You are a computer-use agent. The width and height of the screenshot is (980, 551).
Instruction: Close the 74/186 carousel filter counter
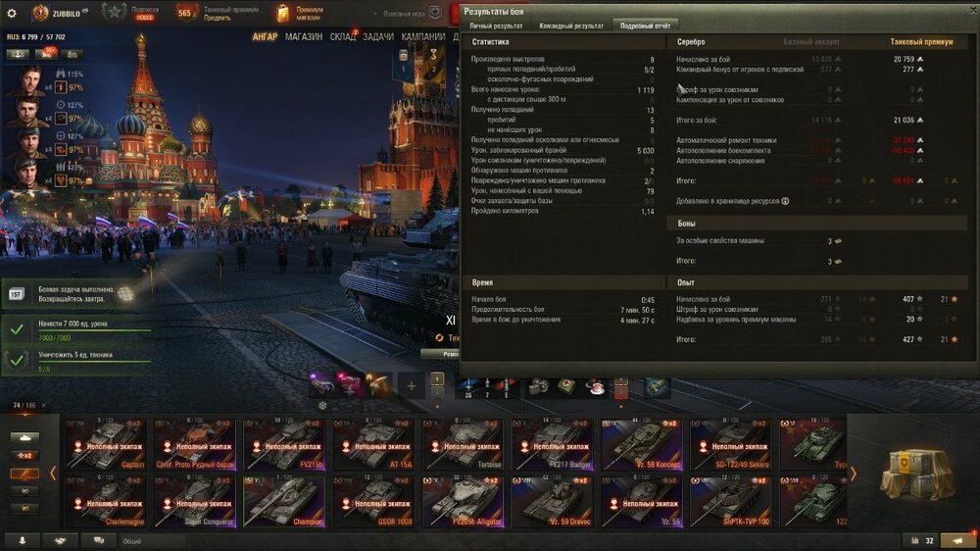point(44,405)
